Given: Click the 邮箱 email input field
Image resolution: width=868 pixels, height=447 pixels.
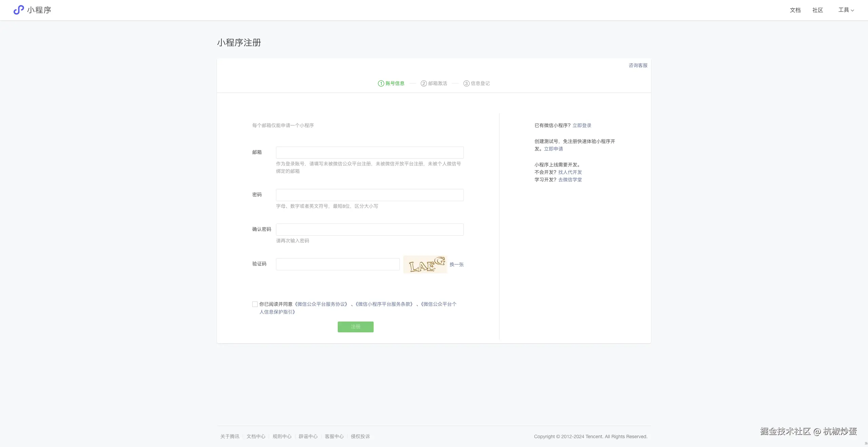Looking at the screenshot, I should pos(370,153).
